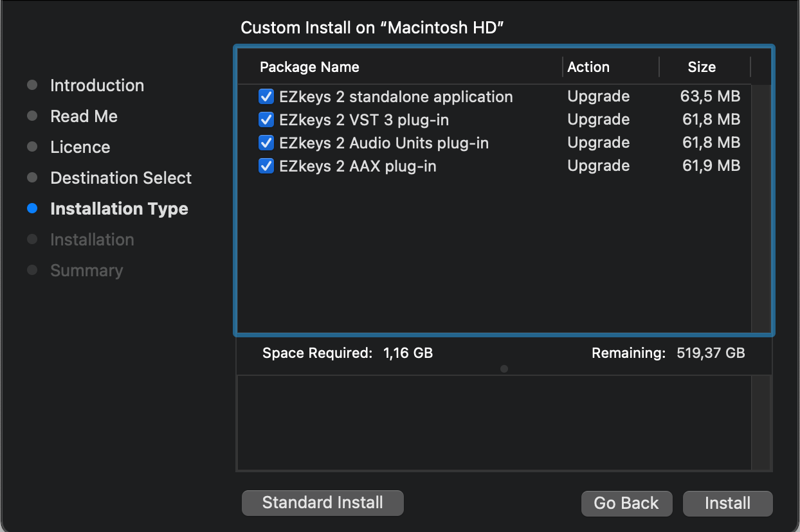800x532 pixels.
Task: Click the package list vertical scrollbar
Action: pos(761,206)
